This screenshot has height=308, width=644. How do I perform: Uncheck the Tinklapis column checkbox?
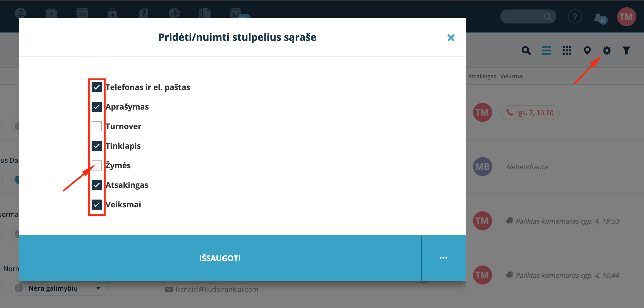[97, 146]
